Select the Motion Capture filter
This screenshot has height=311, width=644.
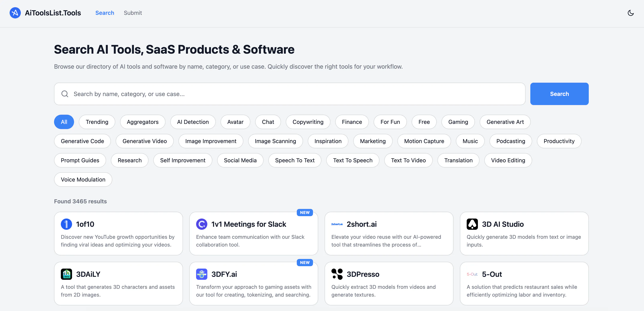coord(424,141)
